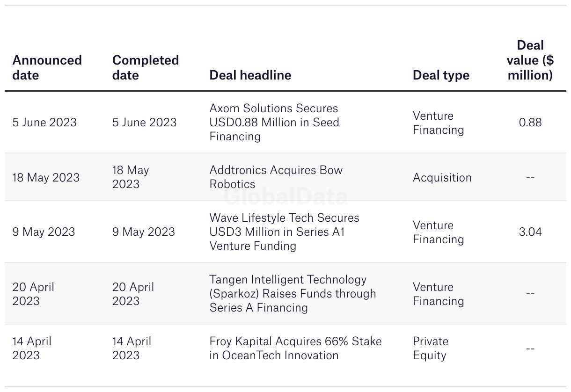Select the 9 May 2023 announced date cell

[44, 232]
